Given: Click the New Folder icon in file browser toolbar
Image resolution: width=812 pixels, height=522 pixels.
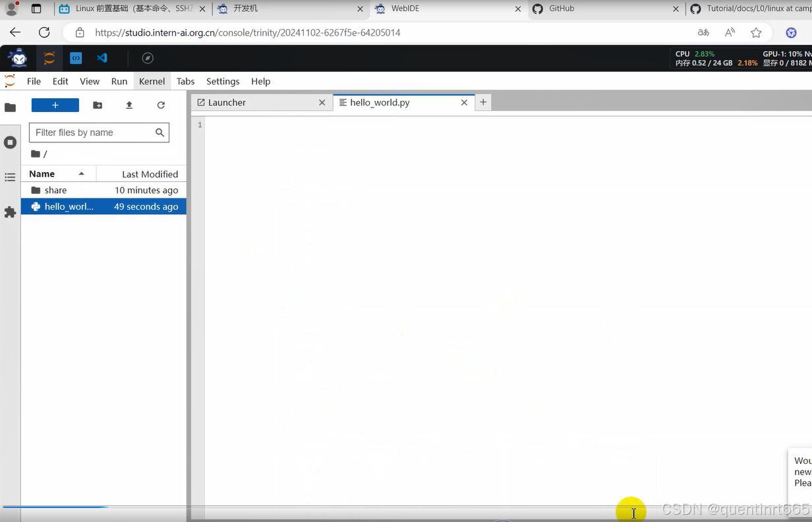Looking at the screenshot, I should click(97, 105).
